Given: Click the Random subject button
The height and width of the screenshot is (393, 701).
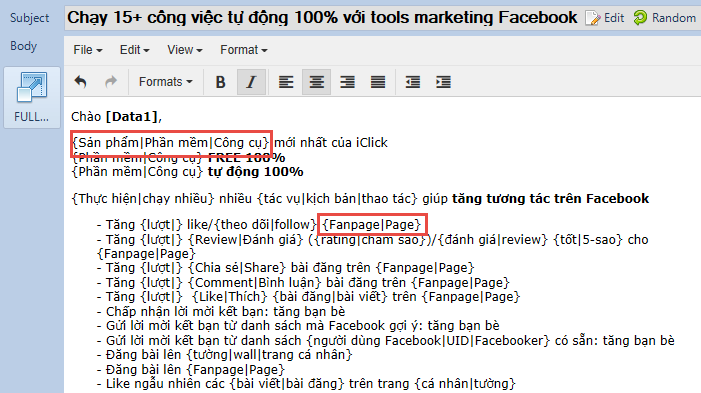Looking at the screenshot, I should point(665,18).
